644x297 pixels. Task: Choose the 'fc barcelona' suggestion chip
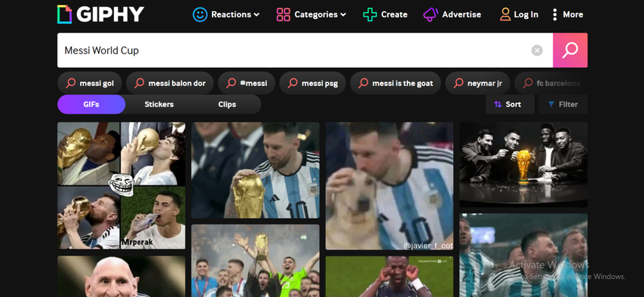tap(550, 84)
